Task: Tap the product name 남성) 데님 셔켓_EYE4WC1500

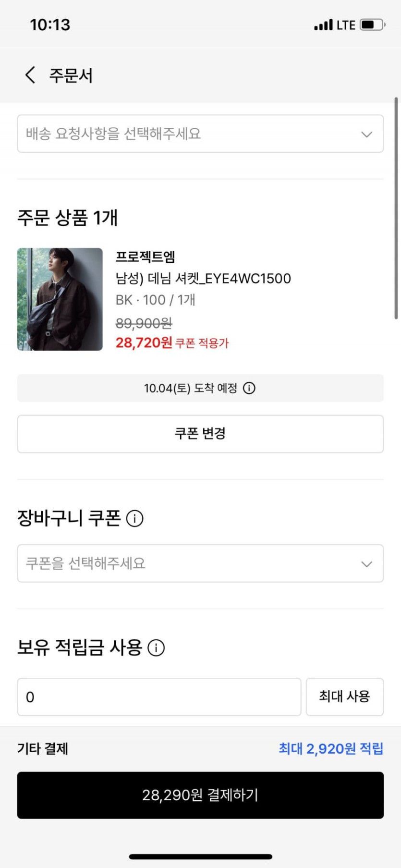Action: click(x=203, y=279)
